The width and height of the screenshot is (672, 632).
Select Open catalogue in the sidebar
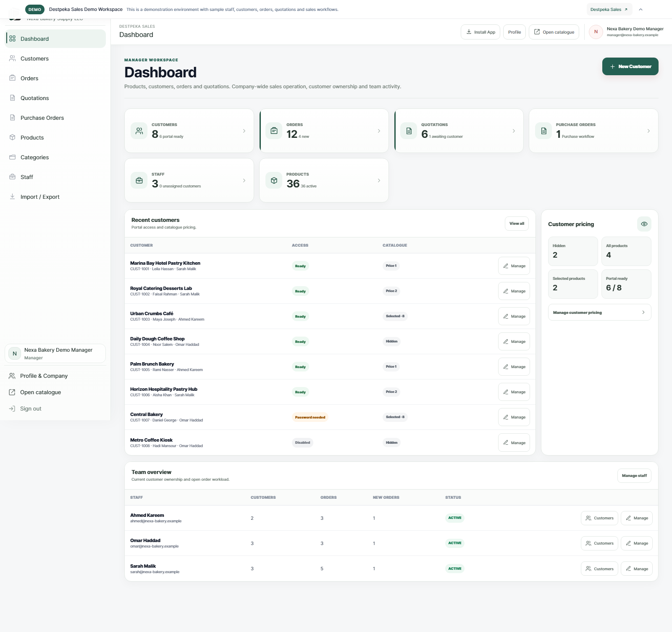[x=55, y=392]
